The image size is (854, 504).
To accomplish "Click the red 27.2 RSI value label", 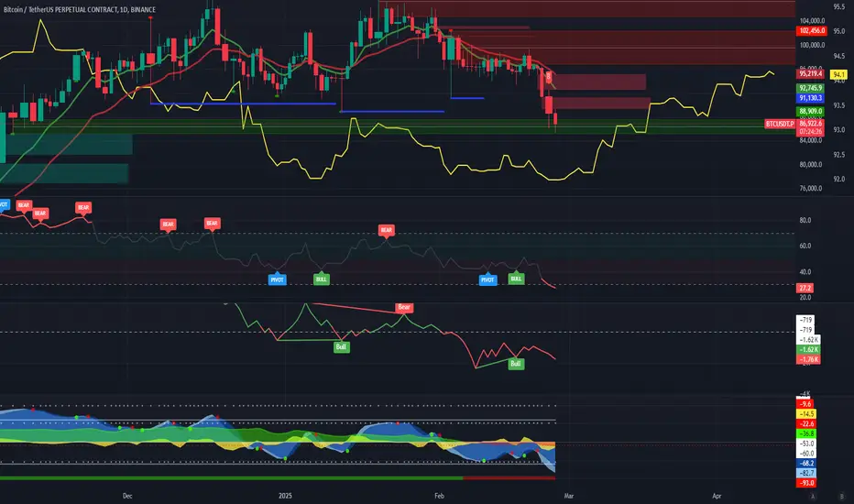I will 805,289.
